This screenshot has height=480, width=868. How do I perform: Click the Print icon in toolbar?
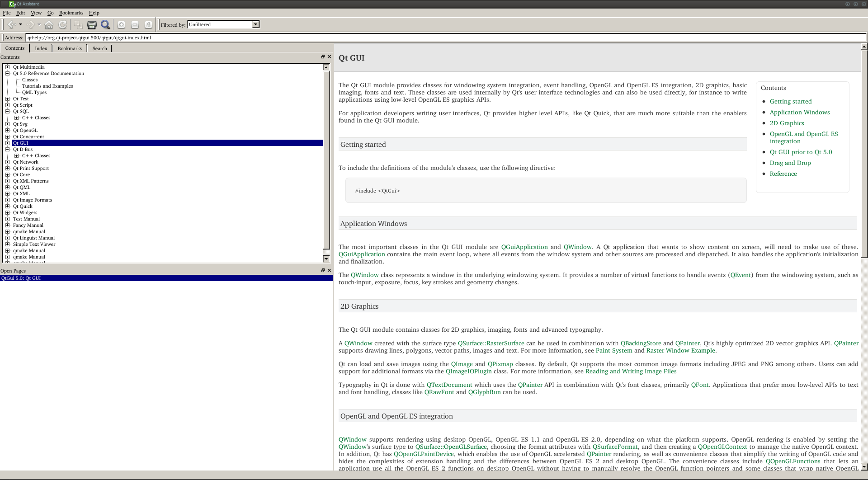coord(92,24)
